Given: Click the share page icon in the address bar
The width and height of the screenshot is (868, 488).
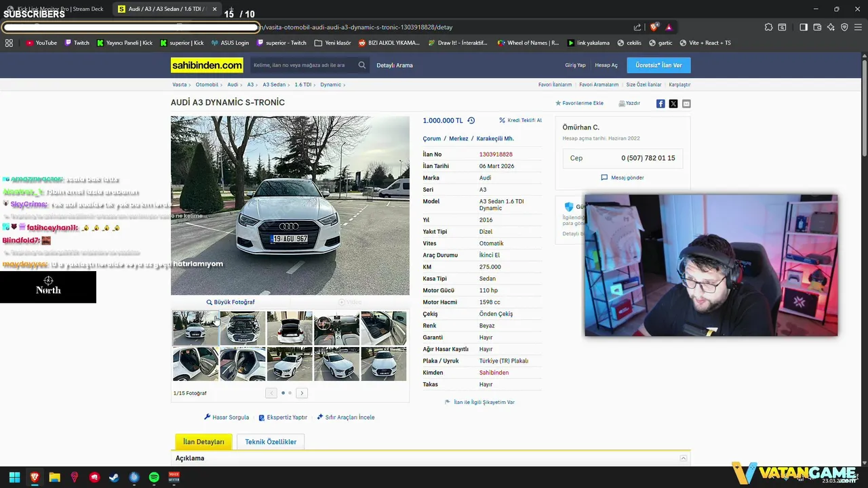Looking at the screenshot, I should (x=637, y=27).
